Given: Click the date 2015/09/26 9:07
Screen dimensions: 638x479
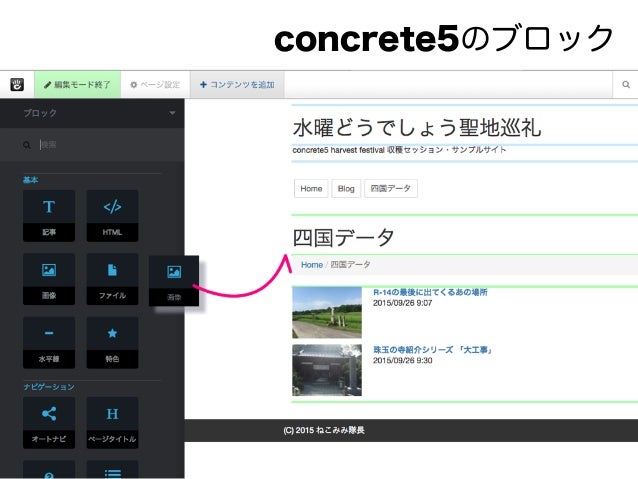Looking at the screenshot, I should (x=402, y=303).
